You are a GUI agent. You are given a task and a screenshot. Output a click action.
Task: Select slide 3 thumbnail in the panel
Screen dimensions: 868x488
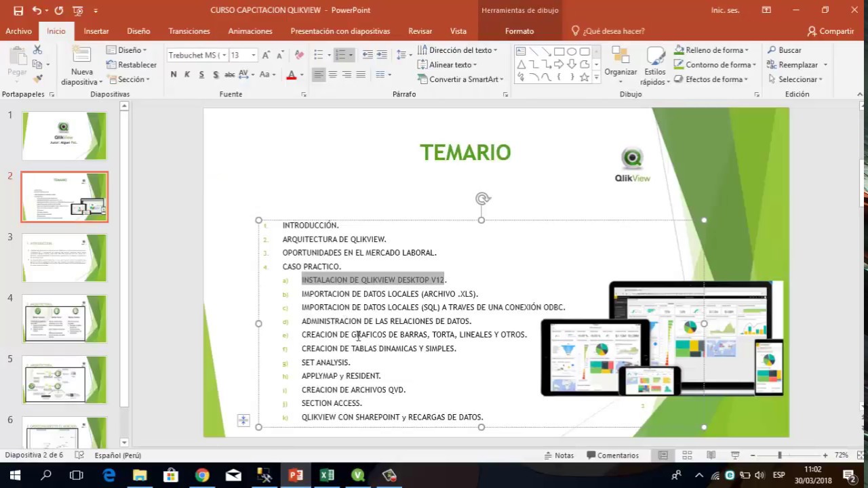pos(64,258)
